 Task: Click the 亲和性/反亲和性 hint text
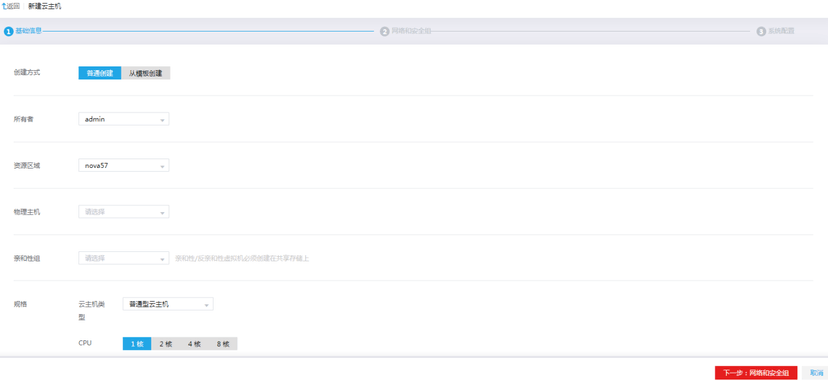pyautogui.click(x=242, y=259)
